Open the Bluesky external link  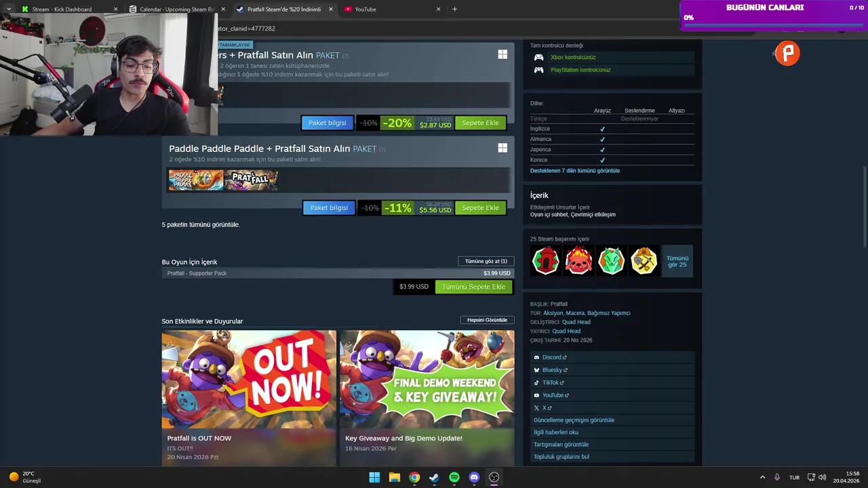[612, 370]
